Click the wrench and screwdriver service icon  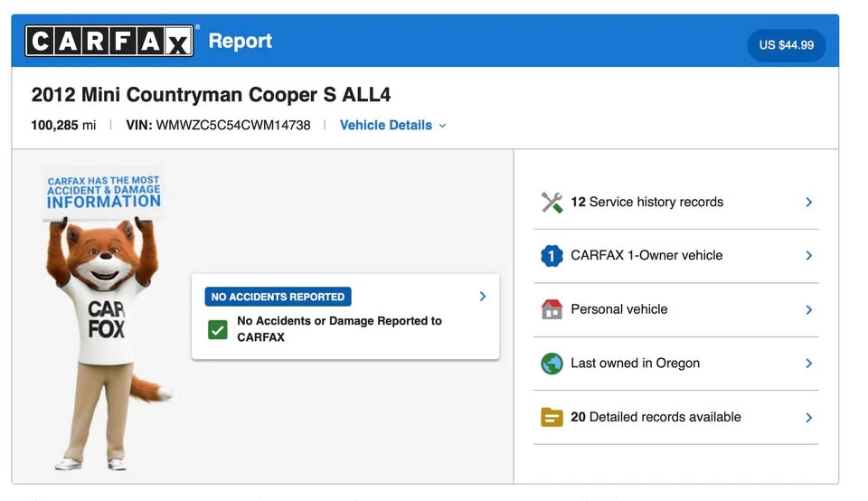point(552,202)
